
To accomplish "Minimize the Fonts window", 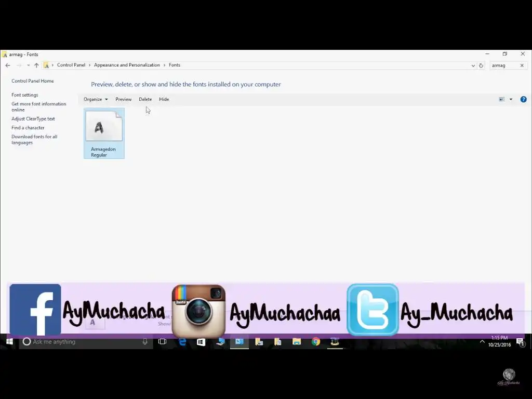I will 487,54.
